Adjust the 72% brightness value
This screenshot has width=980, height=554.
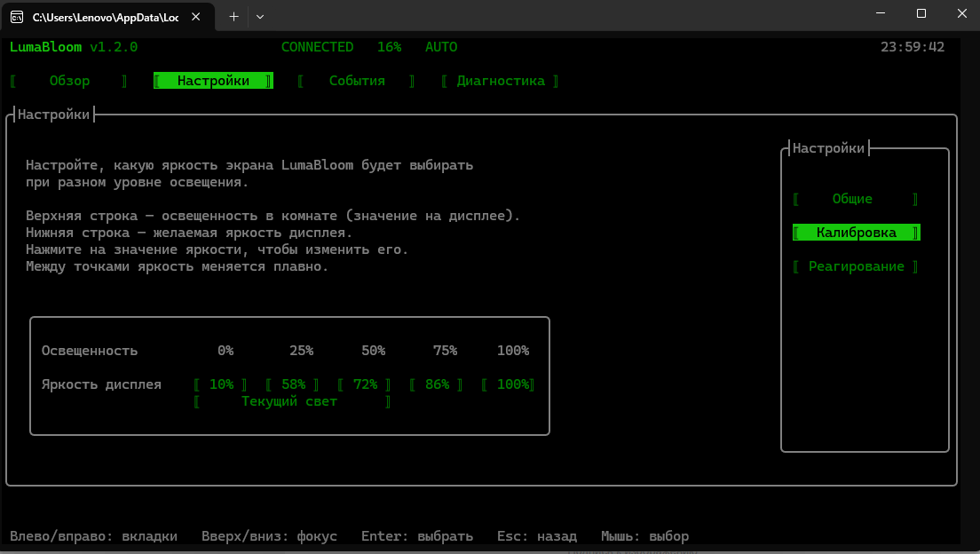(365, 384)
